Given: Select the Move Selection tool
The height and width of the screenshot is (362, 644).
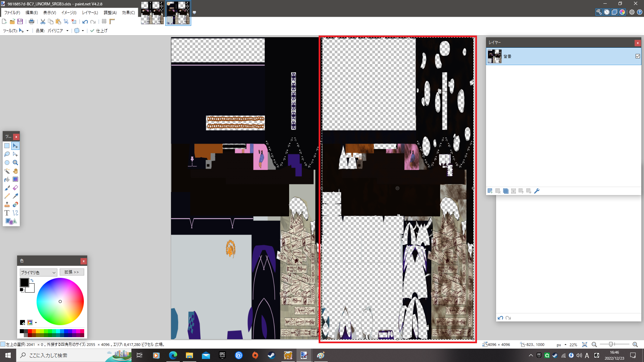Looking at the screenshot, I should [x=15, y=154].
